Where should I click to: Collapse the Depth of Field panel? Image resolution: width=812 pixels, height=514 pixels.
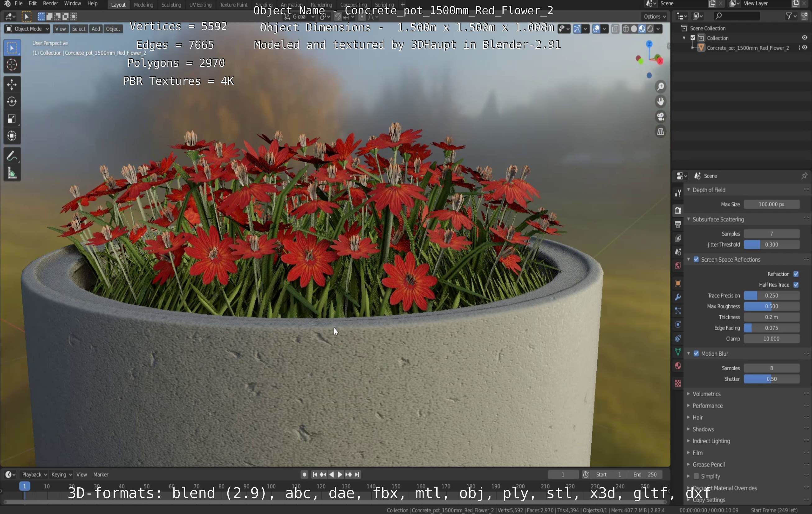click(689, 190)
